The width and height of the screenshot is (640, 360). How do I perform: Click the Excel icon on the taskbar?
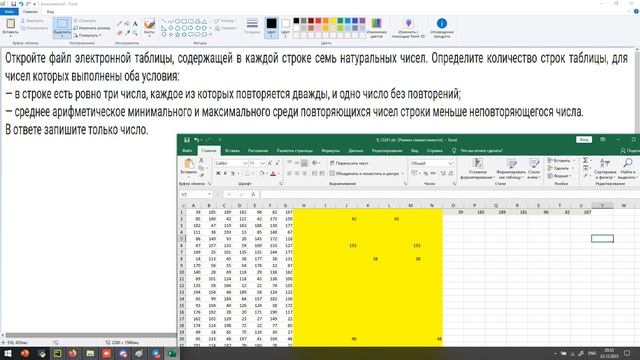[172, 353]
